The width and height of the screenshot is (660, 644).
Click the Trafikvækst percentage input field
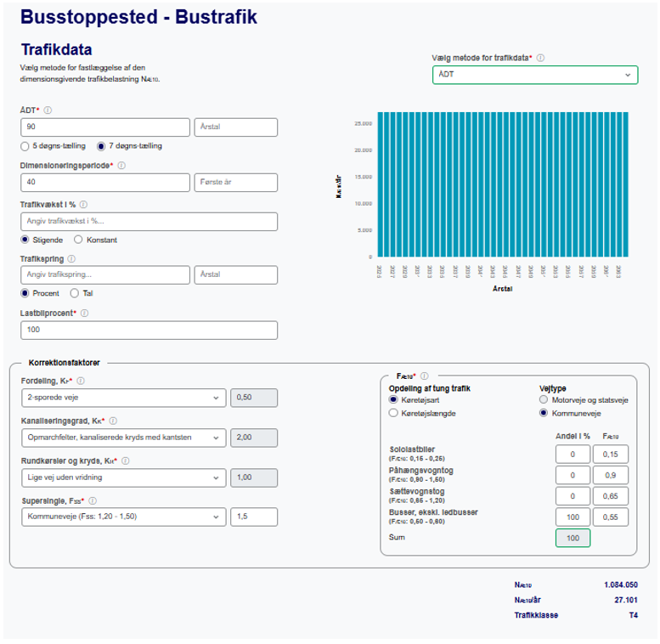149,222
